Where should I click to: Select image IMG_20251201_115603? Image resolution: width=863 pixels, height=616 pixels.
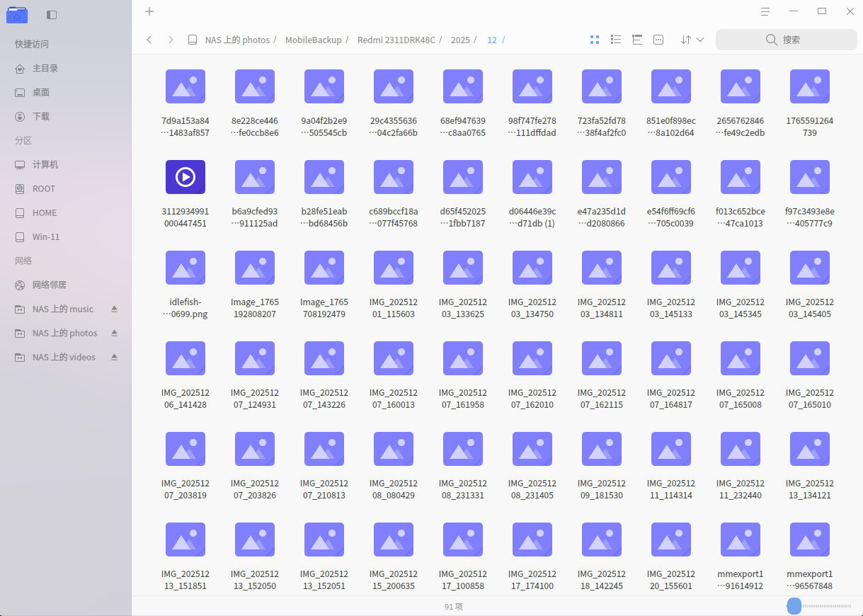[x=394, y=284]
